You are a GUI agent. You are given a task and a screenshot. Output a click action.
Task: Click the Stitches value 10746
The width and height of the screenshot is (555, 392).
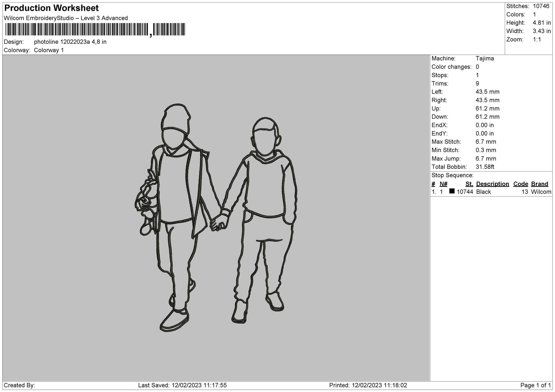(541, 6)
